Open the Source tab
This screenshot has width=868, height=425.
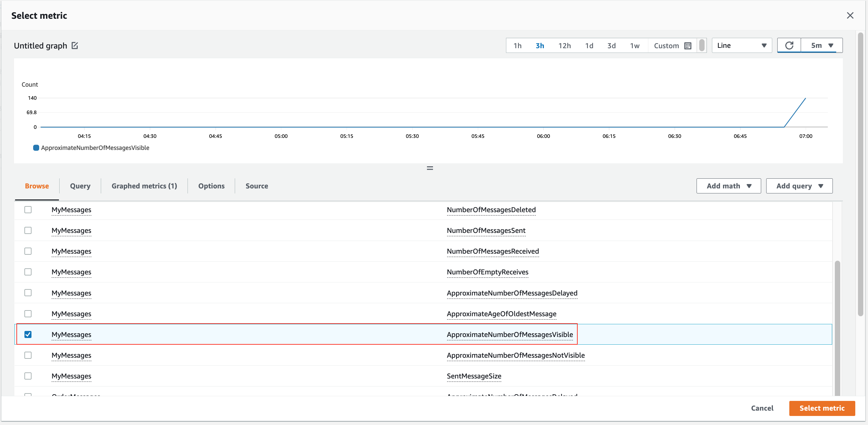(x=257, y=186)
